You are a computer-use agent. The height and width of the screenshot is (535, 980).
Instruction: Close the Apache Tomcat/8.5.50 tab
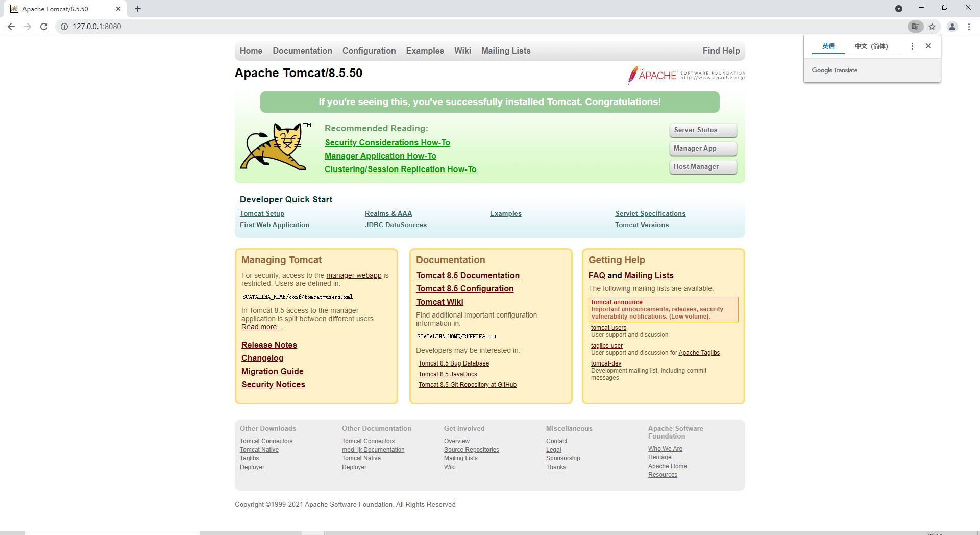point(118,9)
